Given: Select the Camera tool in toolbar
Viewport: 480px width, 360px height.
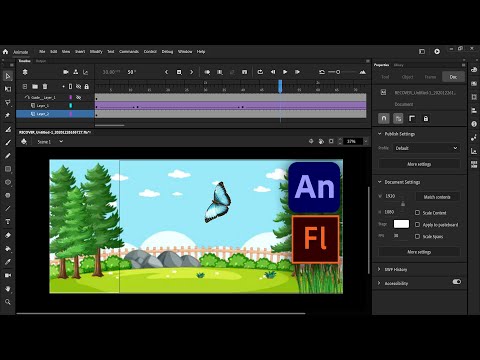Looking at the screenshot, I should click(x=8, y=275).
